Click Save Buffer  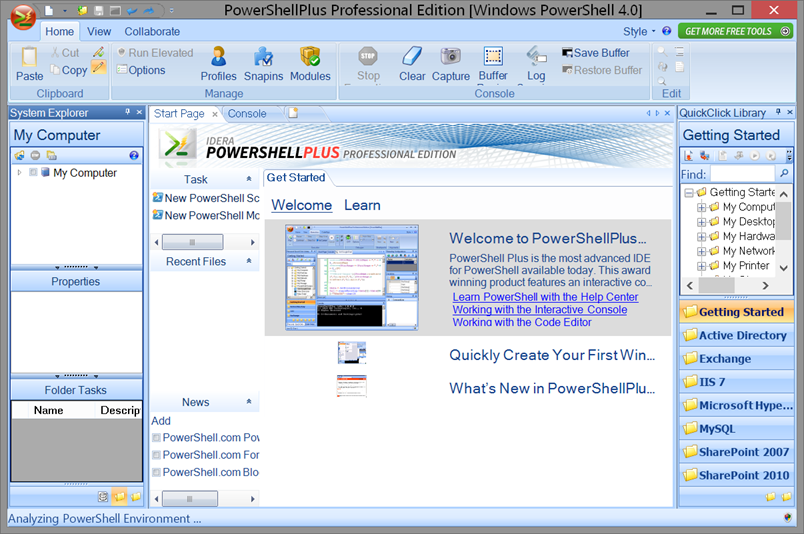(596, 53)
